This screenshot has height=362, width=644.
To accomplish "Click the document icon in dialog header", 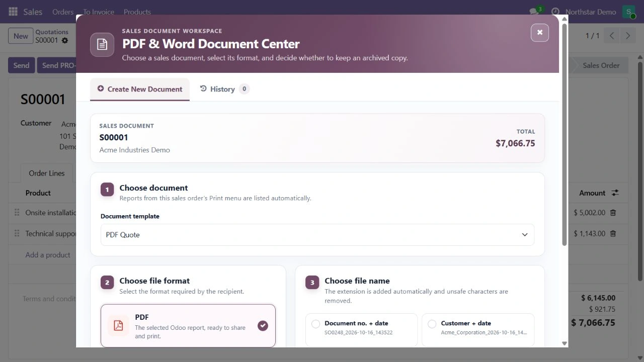I will click(x=102, y=44).
